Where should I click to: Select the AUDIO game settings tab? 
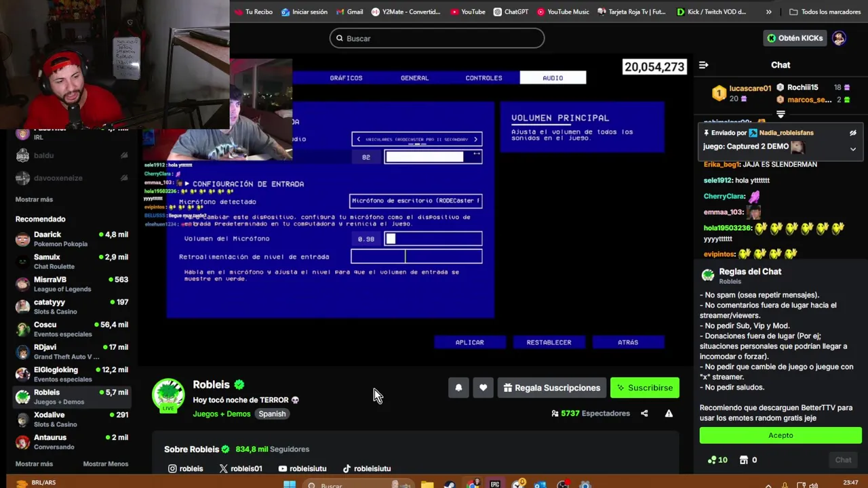[x=553, y=78]
